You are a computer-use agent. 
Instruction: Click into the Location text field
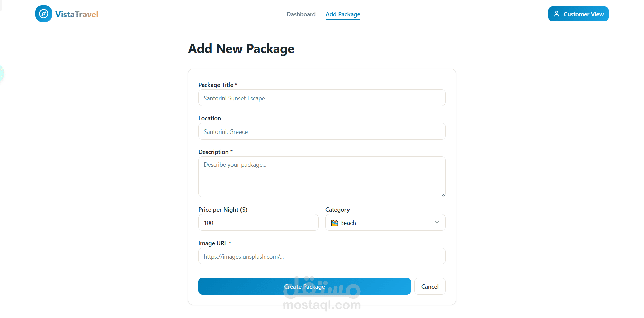(x=322, y=131)
